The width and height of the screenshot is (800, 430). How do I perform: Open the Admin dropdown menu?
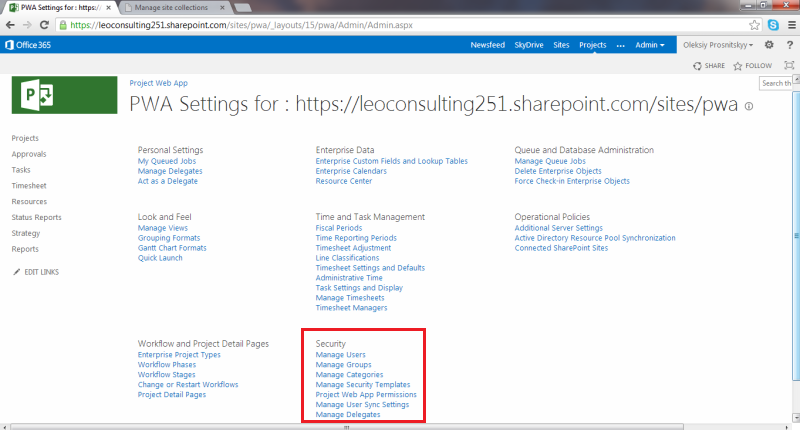point(649,45)
